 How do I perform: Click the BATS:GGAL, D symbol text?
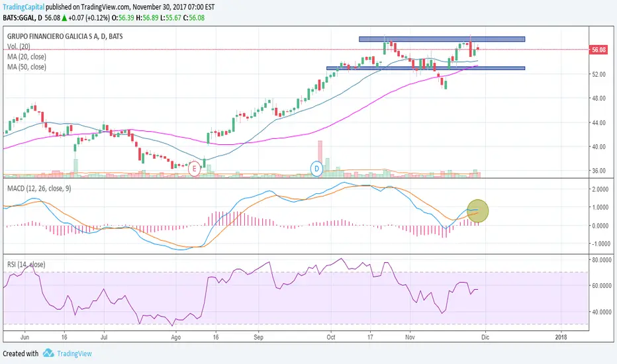(x=23, y=18)
